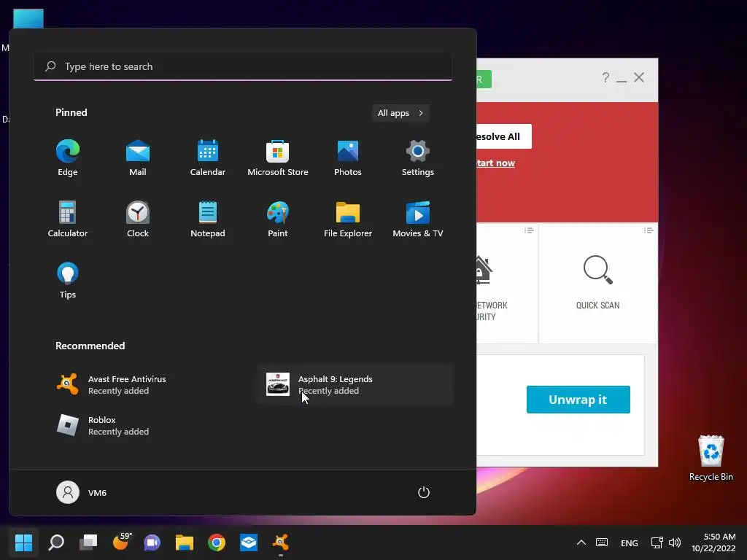This screenshot has width=747, height=560.
Task: Click the Windows Start button on taskbar
Action: coord(24,542)
